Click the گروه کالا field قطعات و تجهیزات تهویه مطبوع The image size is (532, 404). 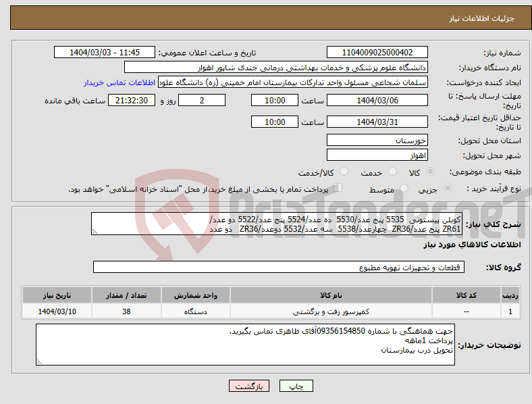(279, 267)
